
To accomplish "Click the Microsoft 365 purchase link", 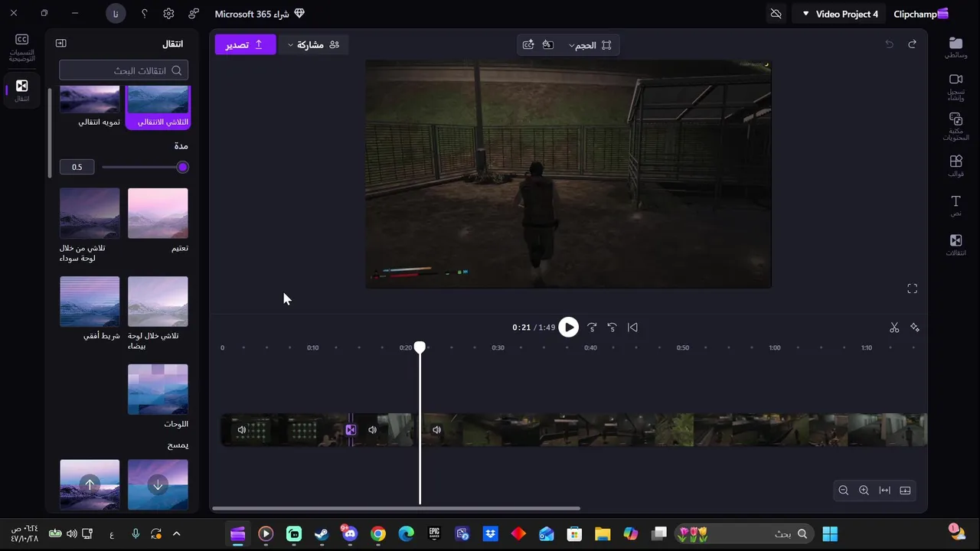I will [x=260, y=14].
